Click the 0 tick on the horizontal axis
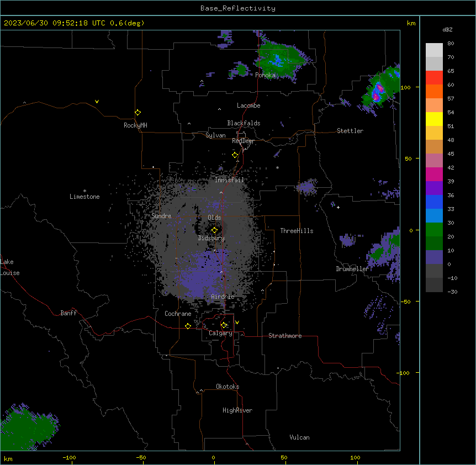 [213, 457]
